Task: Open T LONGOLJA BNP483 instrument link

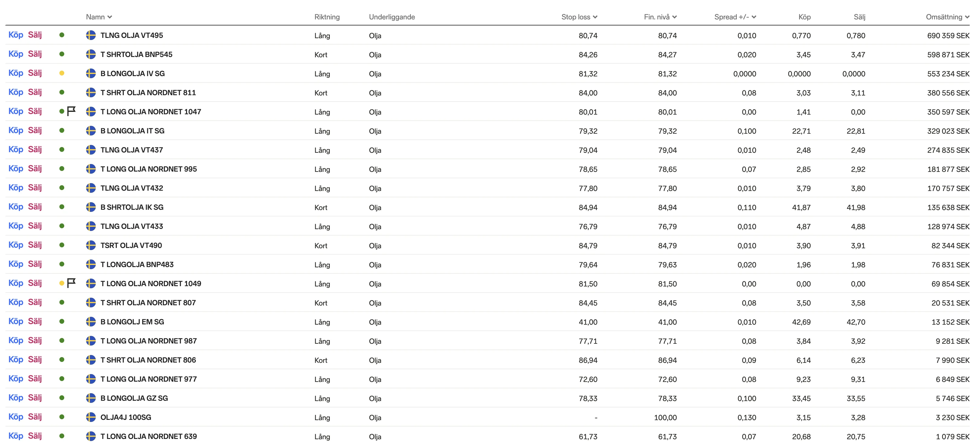Action: tap(137, 265)
